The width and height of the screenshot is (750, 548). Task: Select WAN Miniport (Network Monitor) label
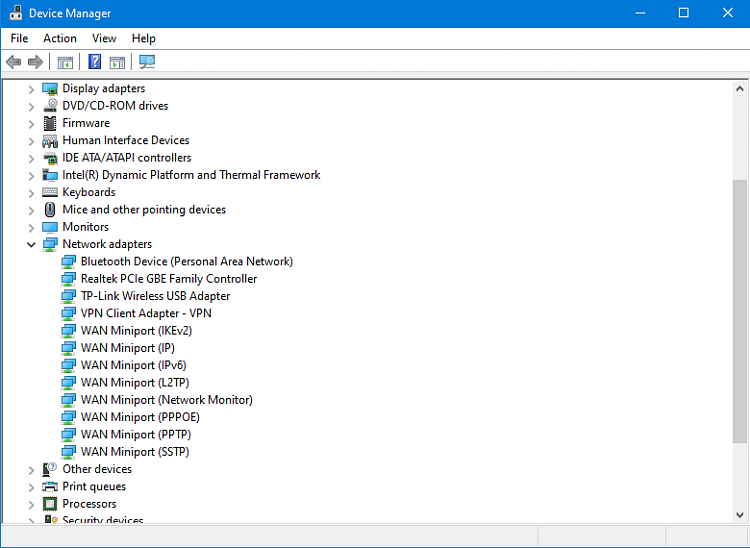coord(166,399)
